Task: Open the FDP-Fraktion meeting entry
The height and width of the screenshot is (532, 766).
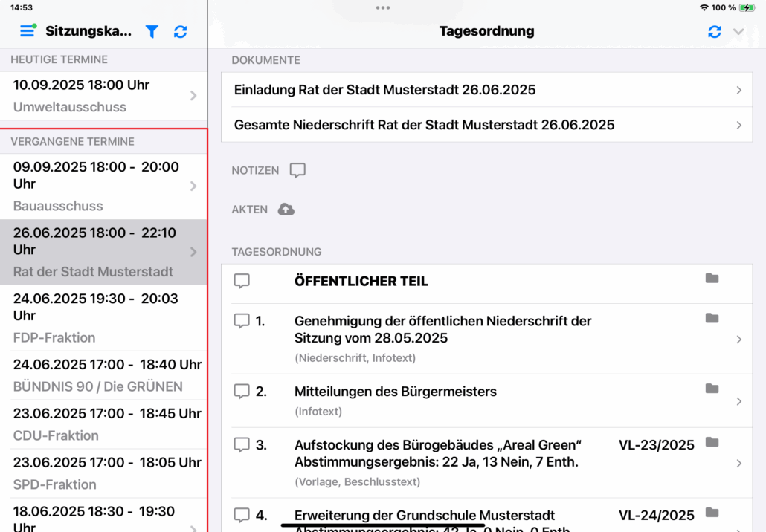Action: (103, 317)
